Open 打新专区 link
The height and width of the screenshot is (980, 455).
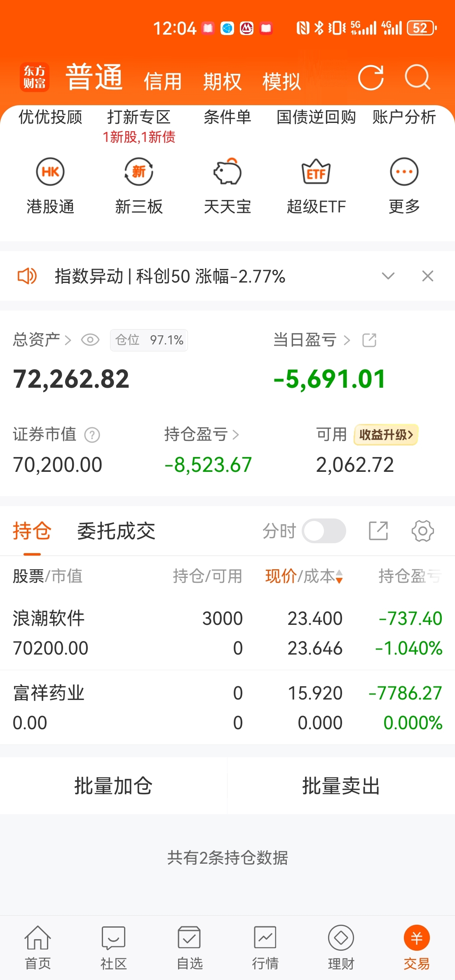139,117
